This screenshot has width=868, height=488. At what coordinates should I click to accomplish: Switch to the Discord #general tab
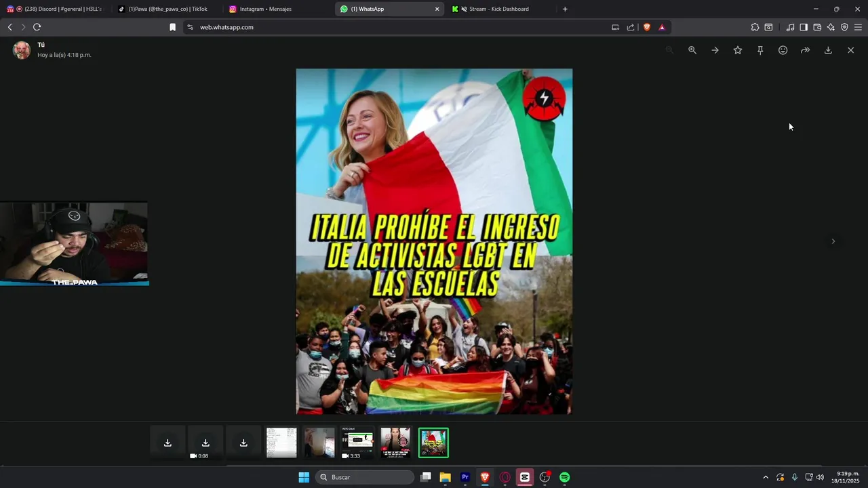(x=54, y=9)
